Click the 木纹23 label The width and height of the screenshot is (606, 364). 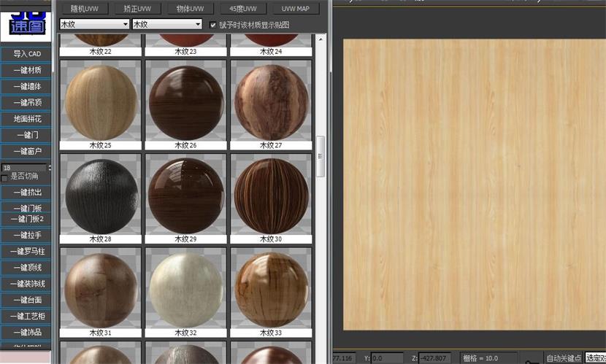186,51
